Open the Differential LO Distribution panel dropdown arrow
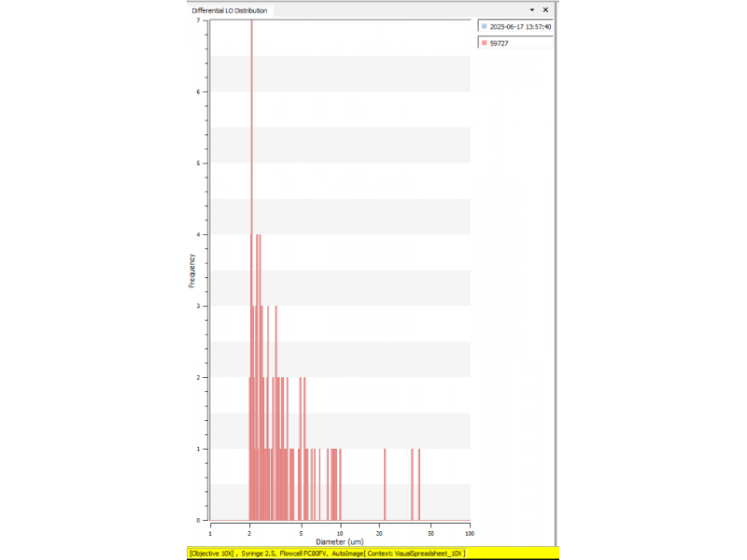This screenshot has width=747, height=560. [532, 10]
